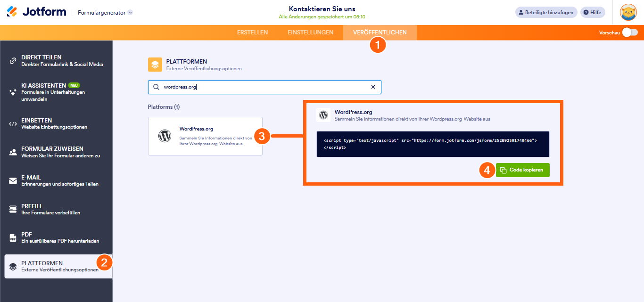
Task: Open PDF sidebar section
Action: point(56,237)
